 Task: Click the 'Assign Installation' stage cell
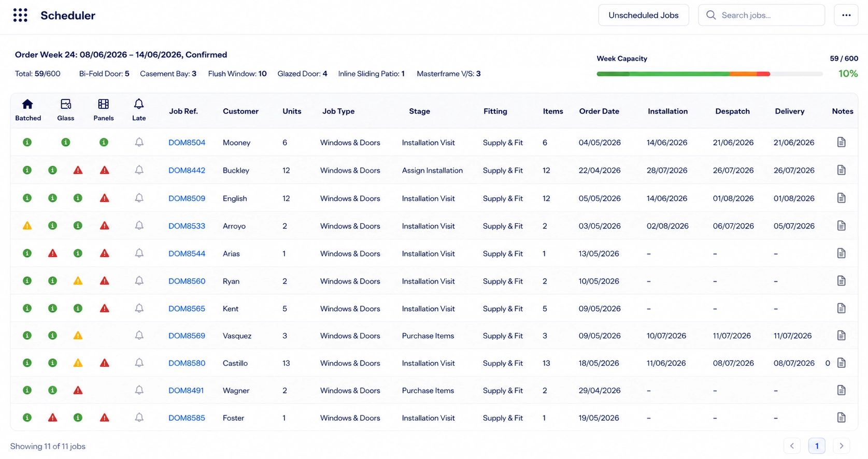tap(432, 170)
